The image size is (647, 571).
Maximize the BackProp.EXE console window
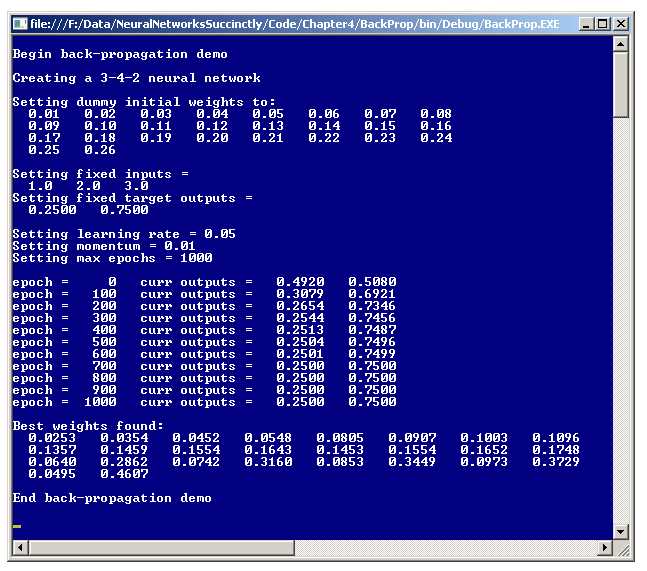602,24
